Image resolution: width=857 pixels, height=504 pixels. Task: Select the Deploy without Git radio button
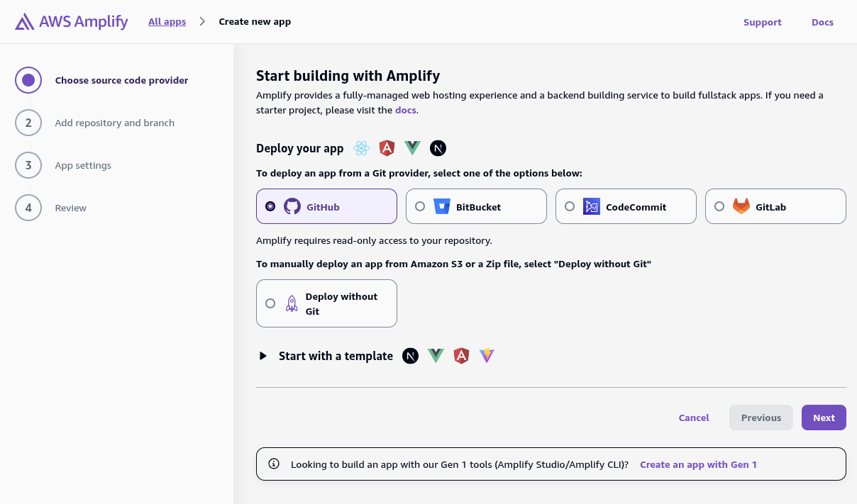270,303
